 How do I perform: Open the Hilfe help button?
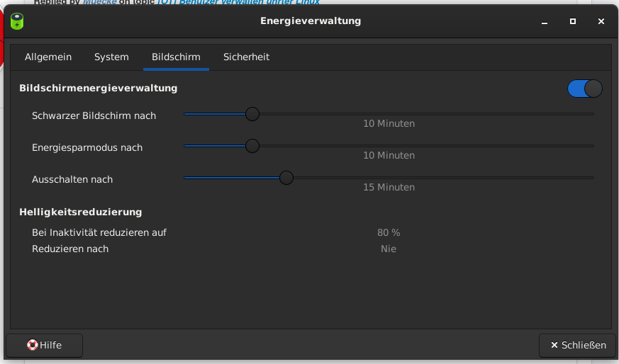(44, 346)
